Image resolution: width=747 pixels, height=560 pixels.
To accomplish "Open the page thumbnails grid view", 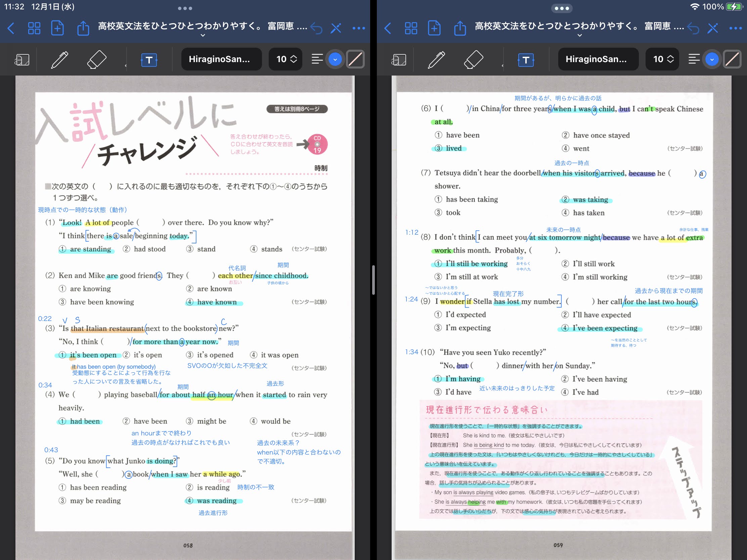I will click(34, 28).
